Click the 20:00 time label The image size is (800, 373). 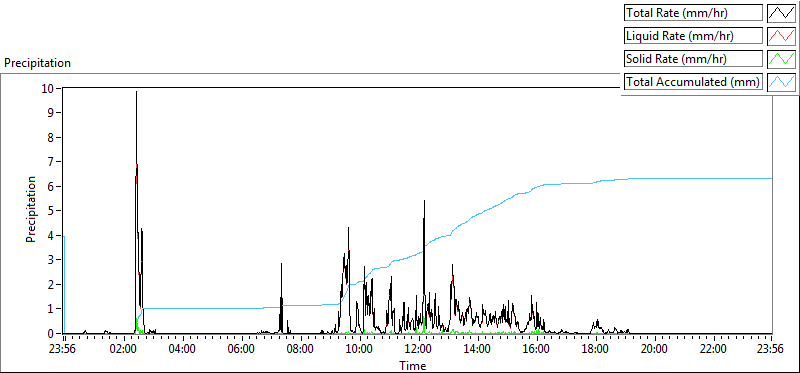coord(655,350)
